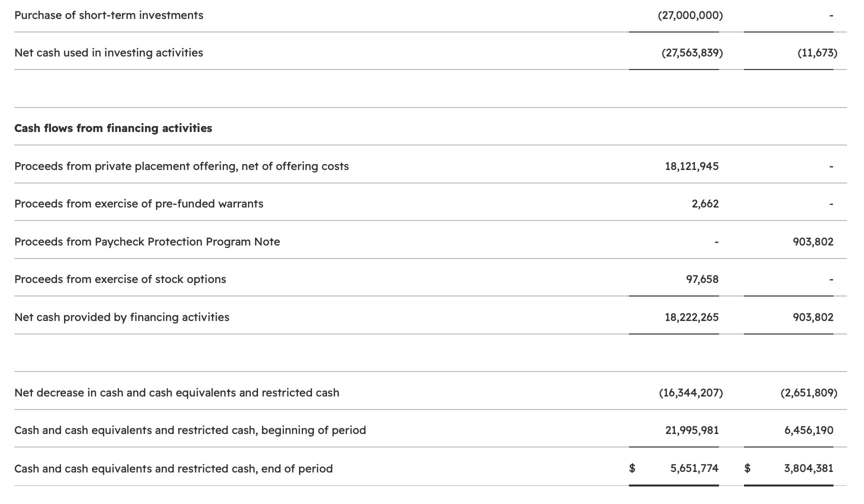Screen dimensions: 864x504
Task: Select the 5,651,774 end of period cash
Action: coord(694,468)
